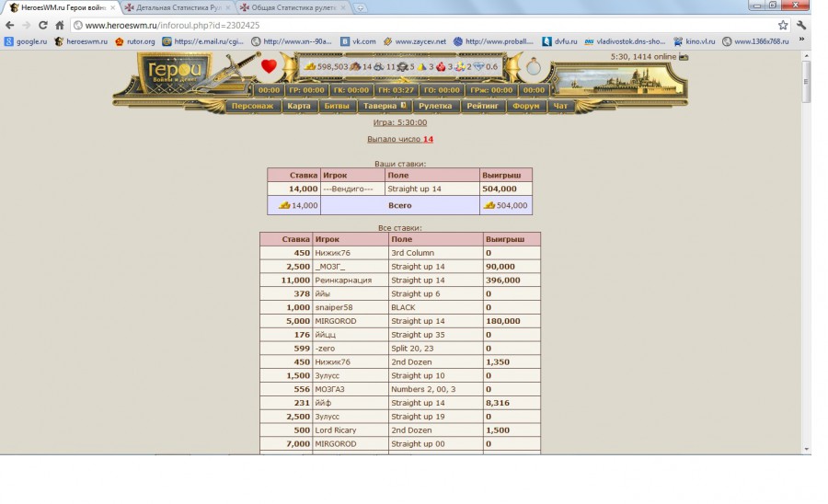Open the e.mail.ru bookmark

[202, 41]
